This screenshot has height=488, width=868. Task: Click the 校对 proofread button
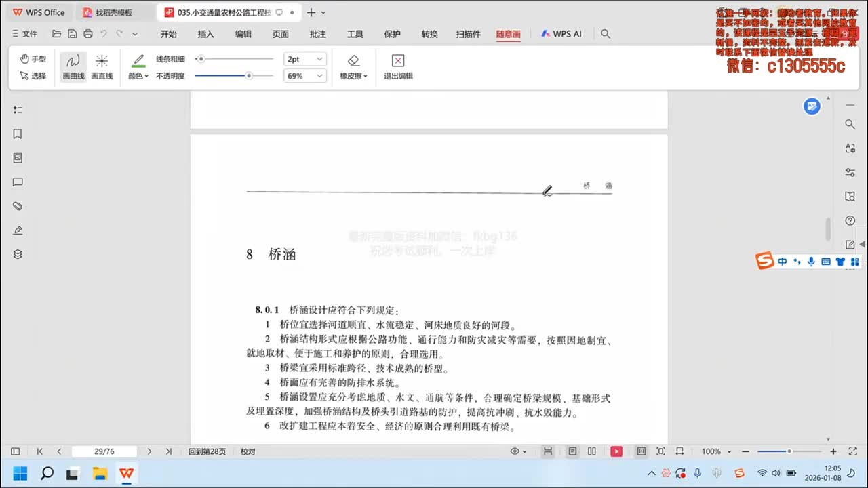tap(248, 451)
